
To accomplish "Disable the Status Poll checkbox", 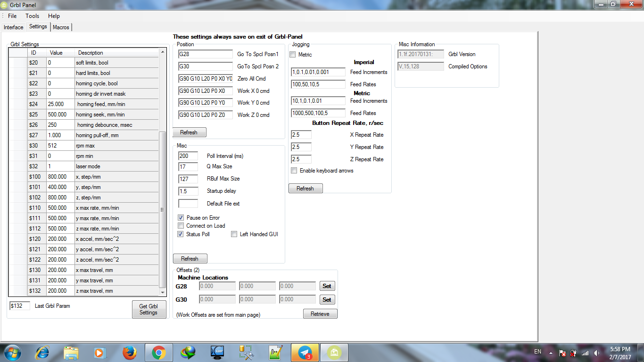I will point(181,234).
